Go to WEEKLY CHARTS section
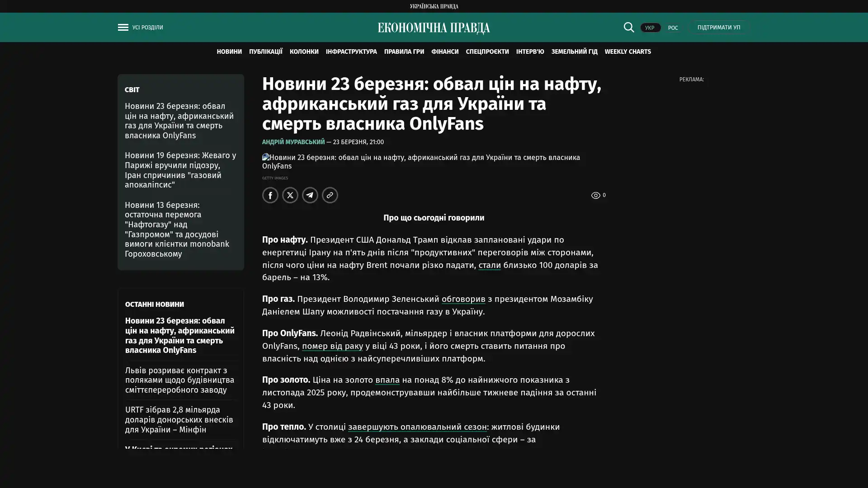868x488 pixels. click(x=627, y=52)
